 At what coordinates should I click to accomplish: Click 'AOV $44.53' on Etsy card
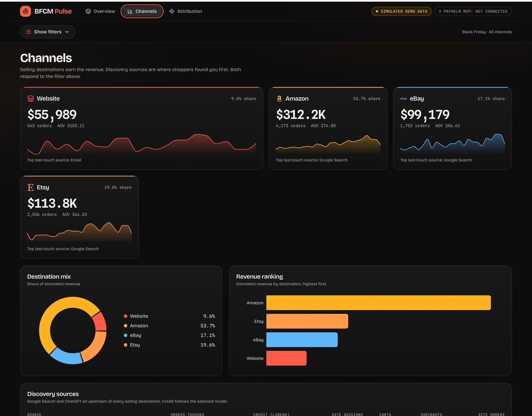pos(74,214)
